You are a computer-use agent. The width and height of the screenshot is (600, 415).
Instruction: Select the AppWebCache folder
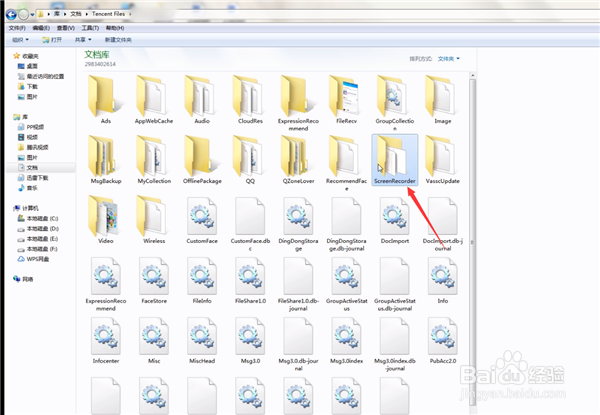click(154, 100)
